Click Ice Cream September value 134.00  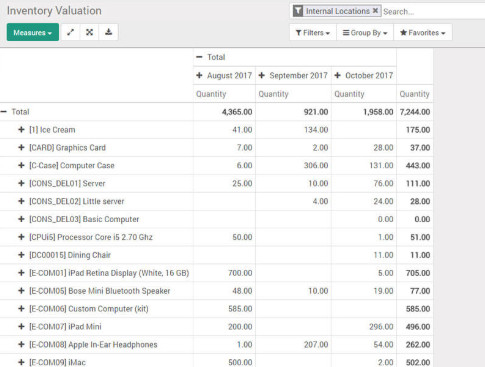316,130
